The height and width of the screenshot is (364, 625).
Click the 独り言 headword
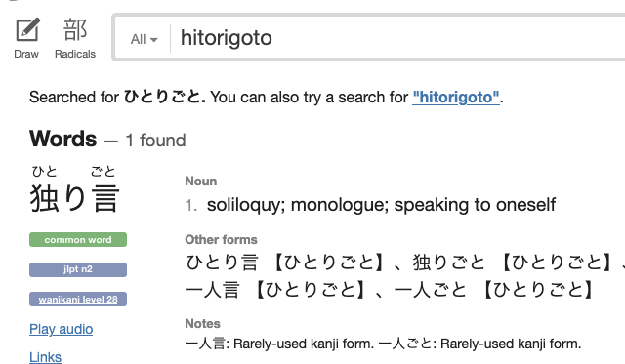click(x=74, y=197)
